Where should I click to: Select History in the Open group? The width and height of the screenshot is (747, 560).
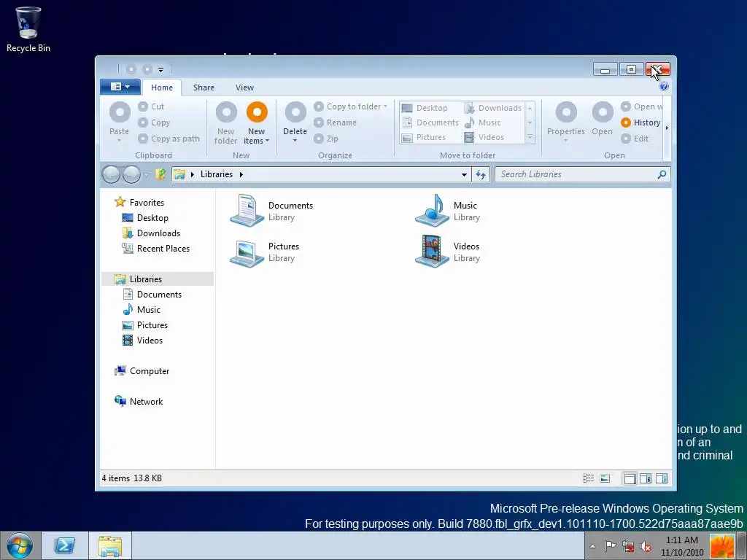tap(640, 122)
